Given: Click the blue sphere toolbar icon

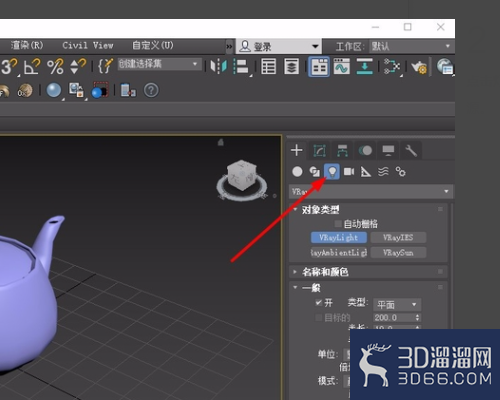Looking at the screenshot, I should (x=54, y=90).
